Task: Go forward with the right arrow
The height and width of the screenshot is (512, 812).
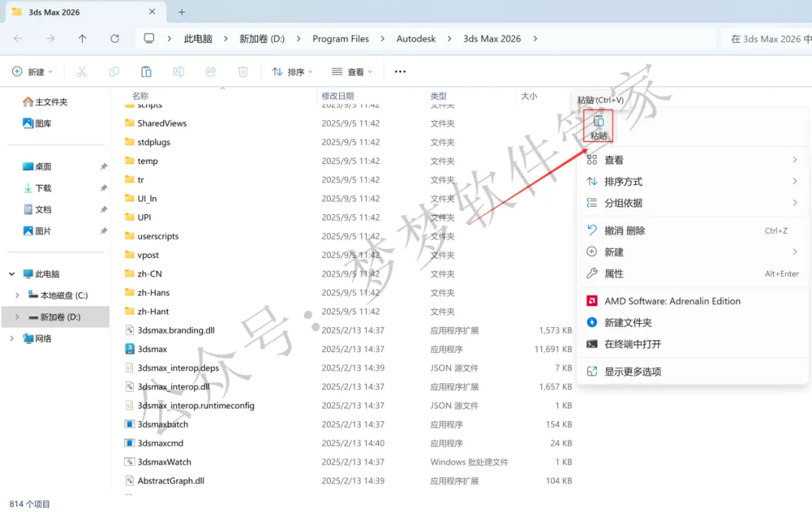Action: click(50, 38)
